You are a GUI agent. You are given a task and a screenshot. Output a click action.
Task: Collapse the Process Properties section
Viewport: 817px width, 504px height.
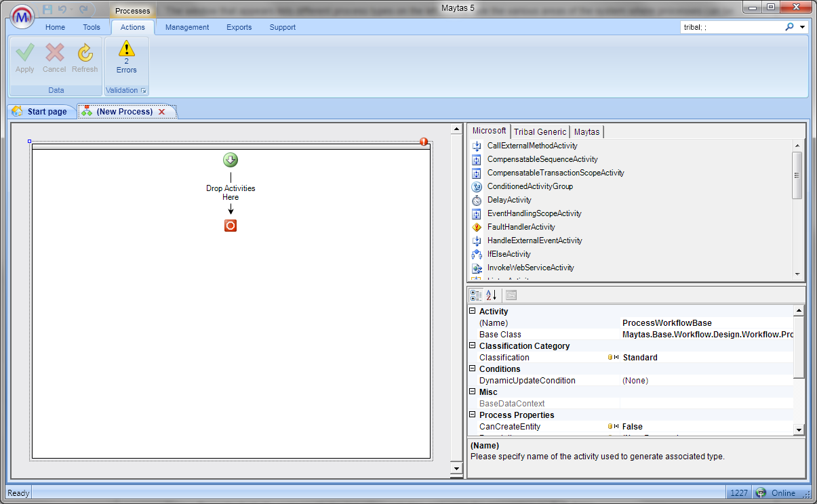[x=473, y=415]
